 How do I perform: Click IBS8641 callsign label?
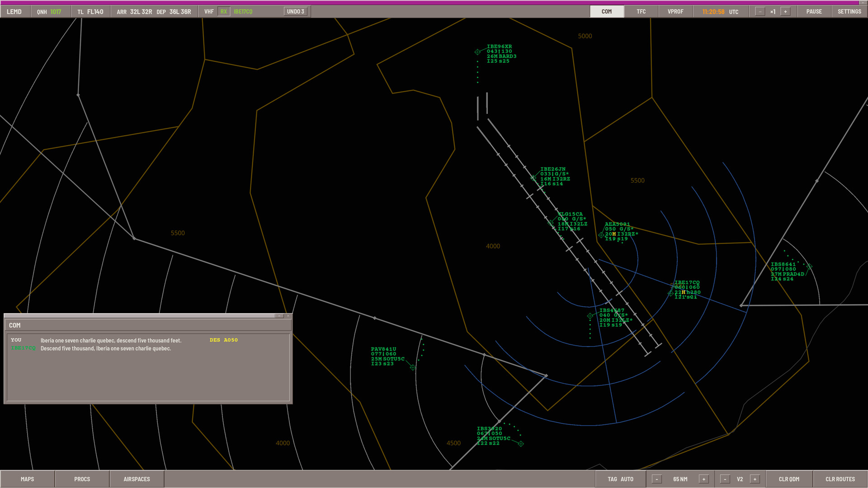[x=783, y=264]
